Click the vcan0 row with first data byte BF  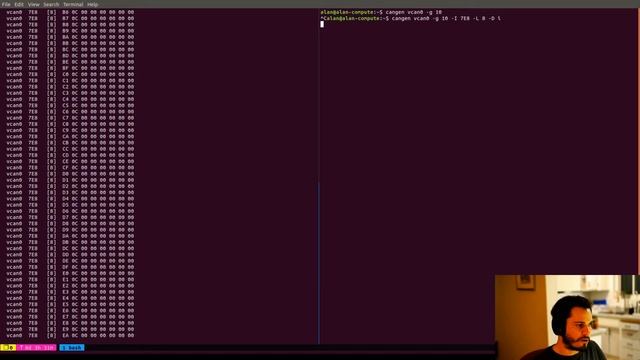70,68
